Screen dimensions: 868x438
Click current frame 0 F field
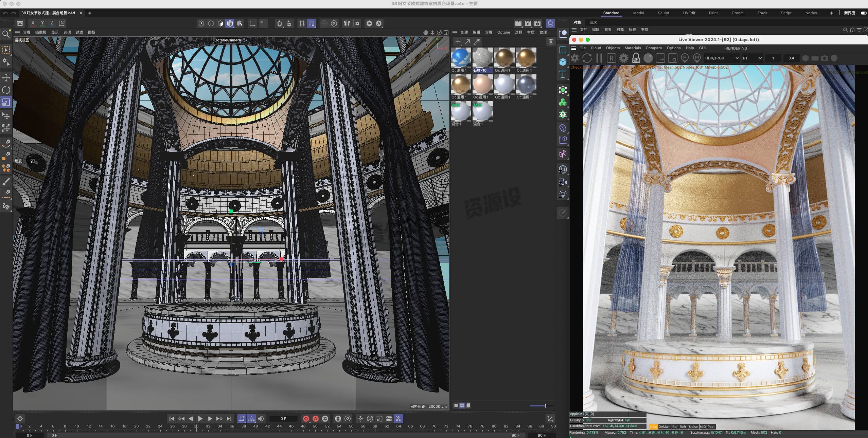pyautogui.click(x=283, y=419)
